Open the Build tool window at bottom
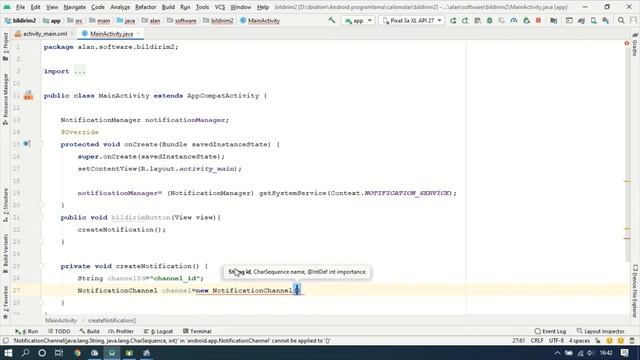 click(90, 331)
